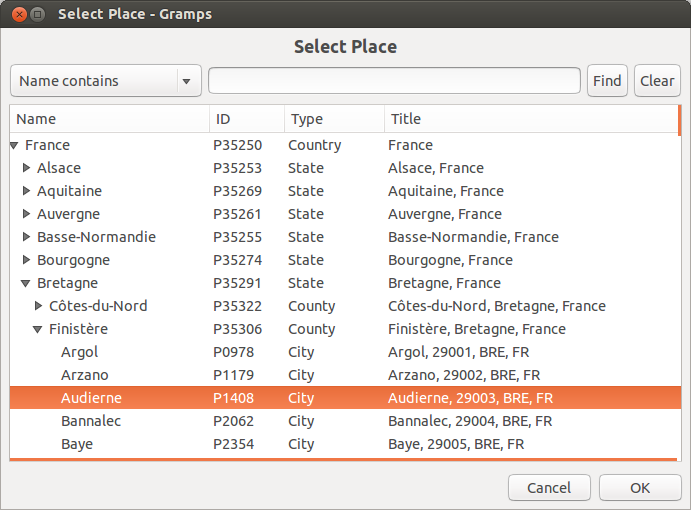Open the Name contains filter dropdown
691x510 pixels.
(x=106, y=81)
